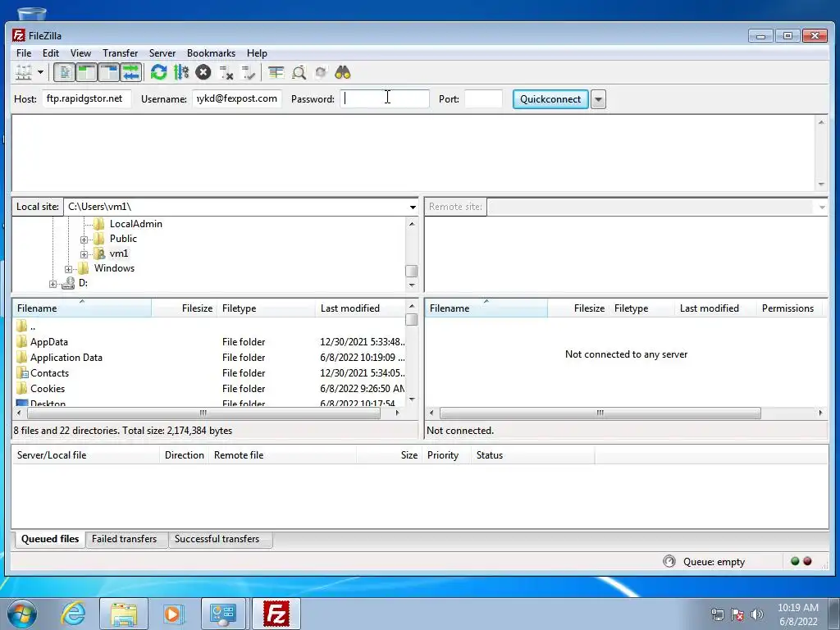The width and height of the screenshot is (840, 630).
Task: Reconnect to last server icon
Action: [248, 72]
